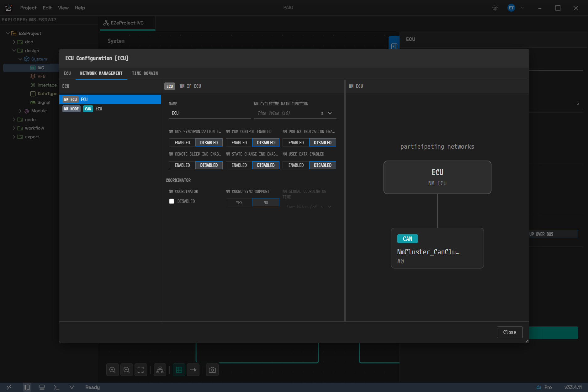Click the NmCluster_CanClu network box
Screen dimensions: 588x392
[437, 248]
